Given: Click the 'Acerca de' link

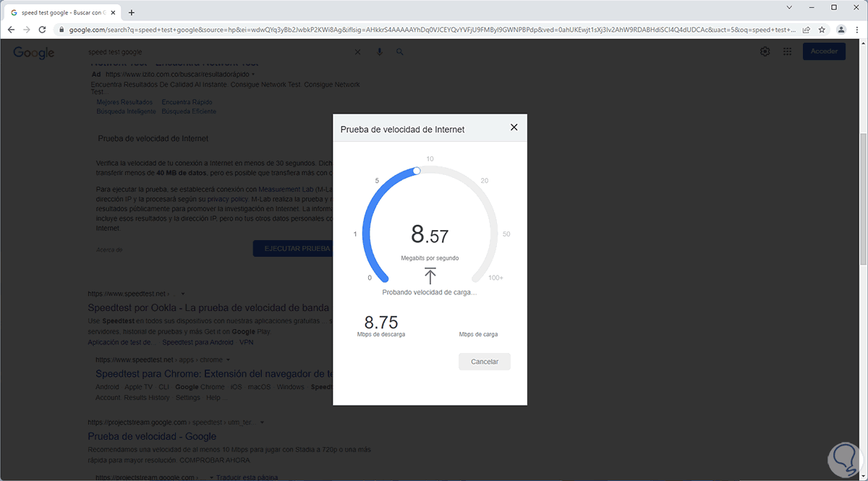Looking at the screenshot, I should [109, 250].
